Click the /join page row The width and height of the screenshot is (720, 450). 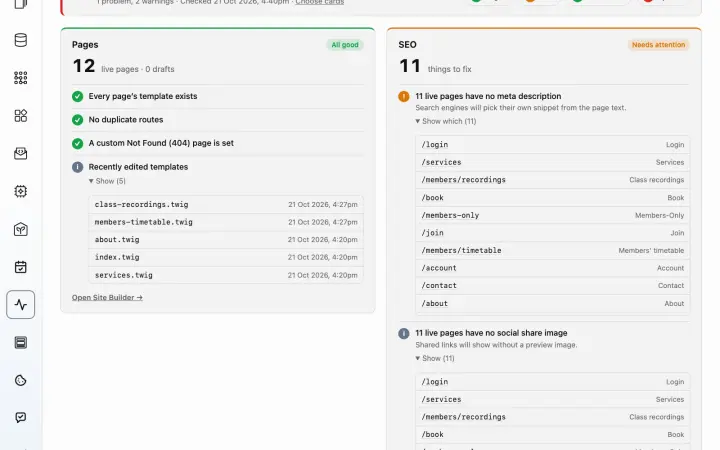(552, 233)
